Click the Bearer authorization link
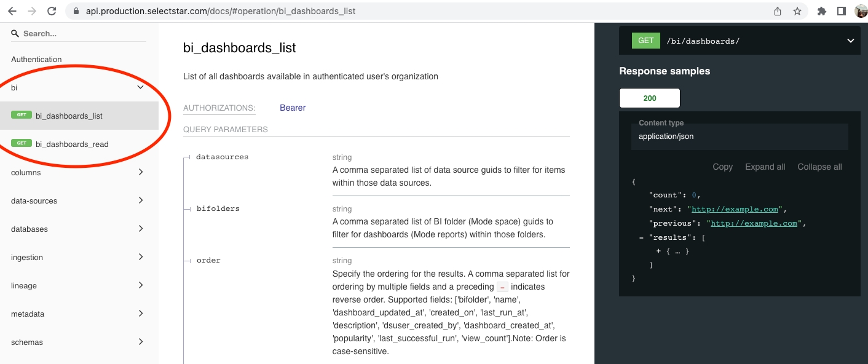This screenshot has height=364, width=868. pos(293,108)
